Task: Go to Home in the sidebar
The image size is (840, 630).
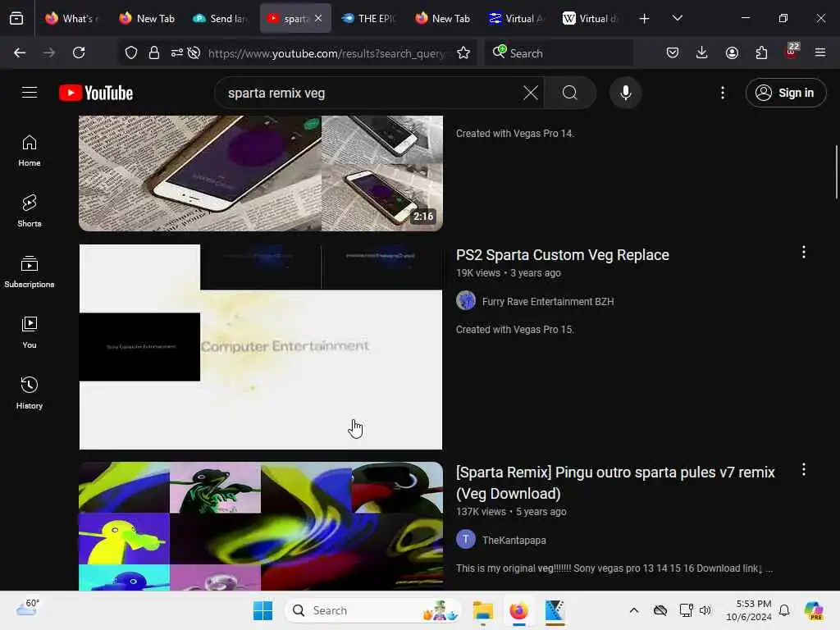Action: 30,151
